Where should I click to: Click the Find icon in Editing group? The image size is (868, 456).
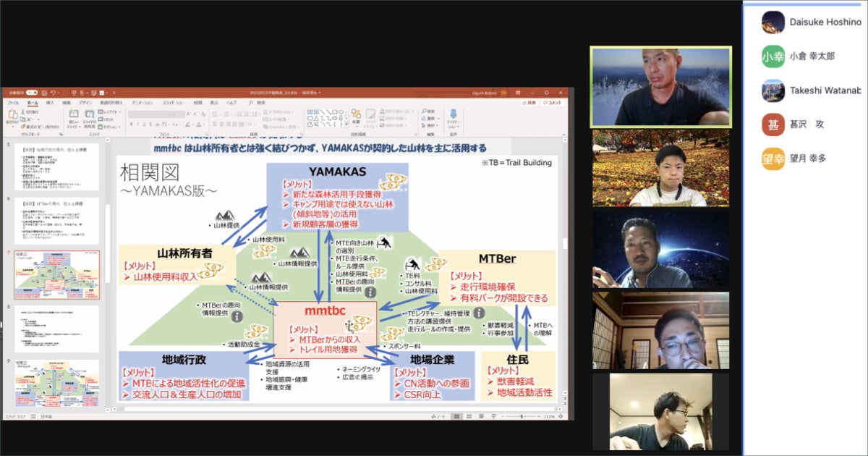(x=424, y=111)
